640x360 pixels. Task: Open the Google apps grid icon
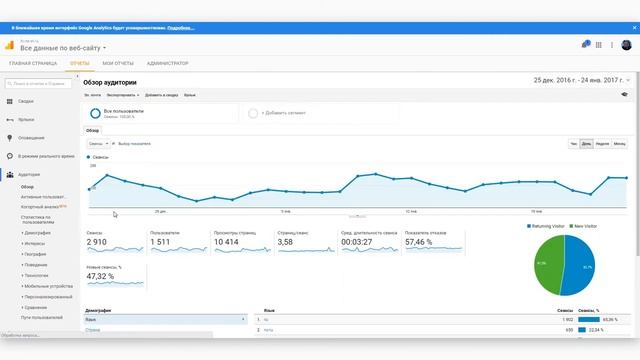click(x=598, y=45)
